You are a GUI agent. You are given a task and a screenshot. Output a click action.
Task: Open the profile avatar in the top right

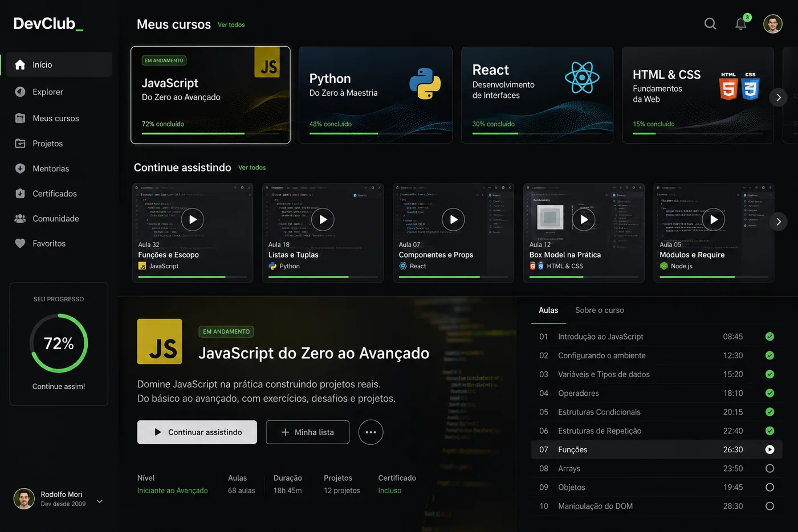point(773,24)
